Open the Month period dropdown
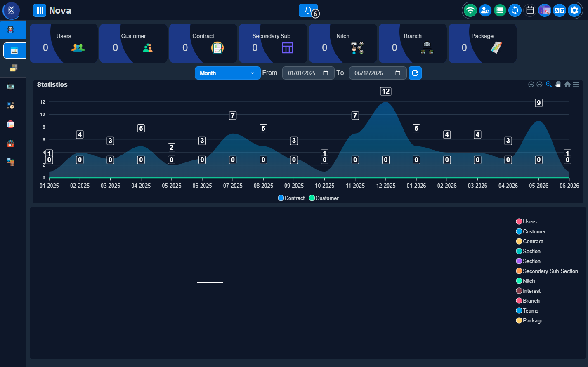The height and width of the screenshot is (367, 588). click(x=227, y=73)
